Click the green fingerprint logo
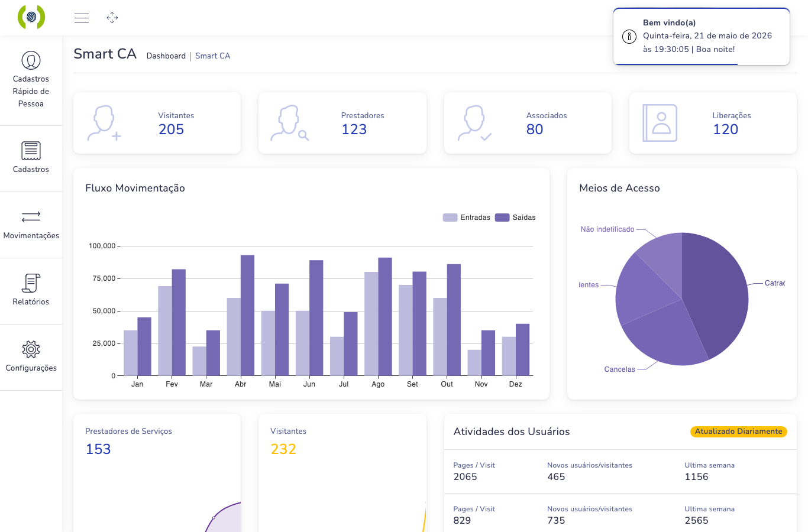 (x=31, y=17)
